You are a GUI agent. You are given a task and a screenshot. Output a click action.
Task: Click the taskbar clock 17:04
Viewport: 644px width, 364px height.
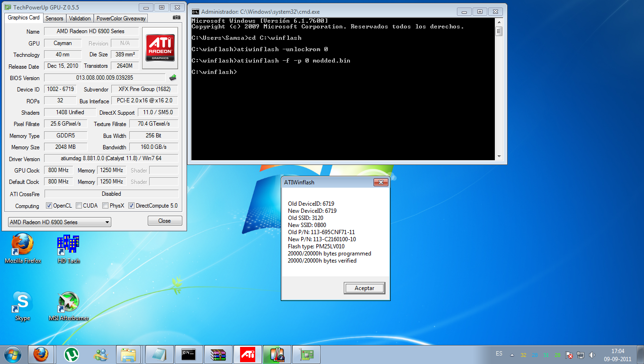point(617,355)
